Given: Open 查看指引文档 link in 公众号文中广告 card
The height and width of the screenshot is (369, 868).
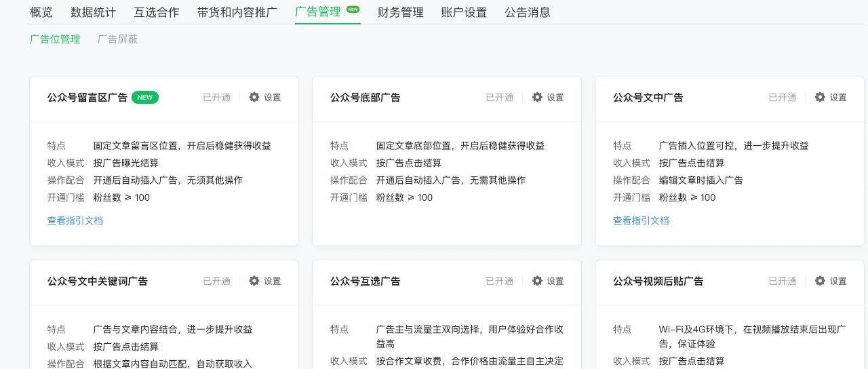Looking at the screenshot, I should (x=641, y=220).
